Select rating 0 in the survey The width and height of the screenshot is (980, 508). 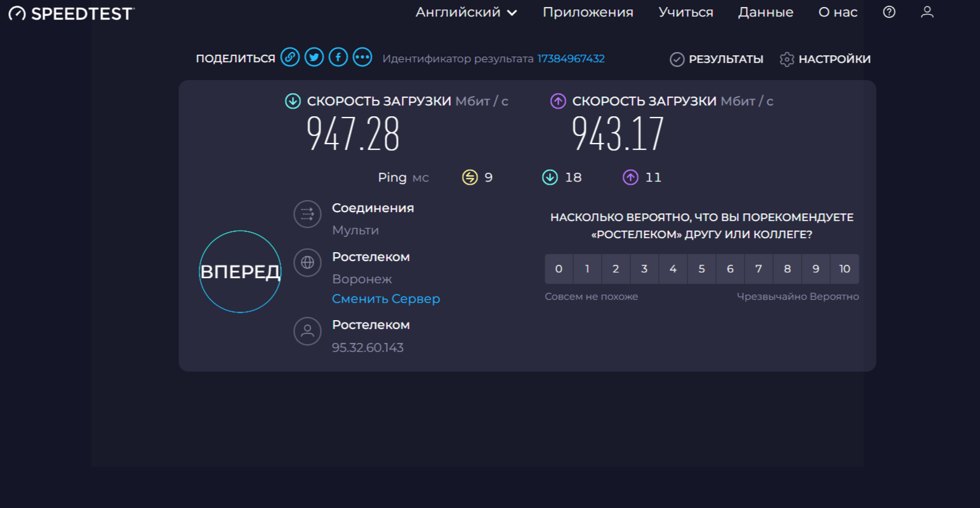[x=559, y=269]
